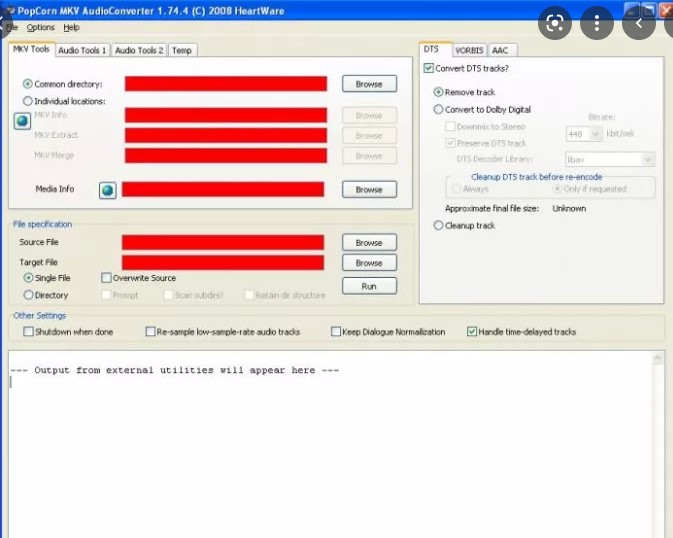Toggle Scan subdirs checkbox

tap(168, 295)
